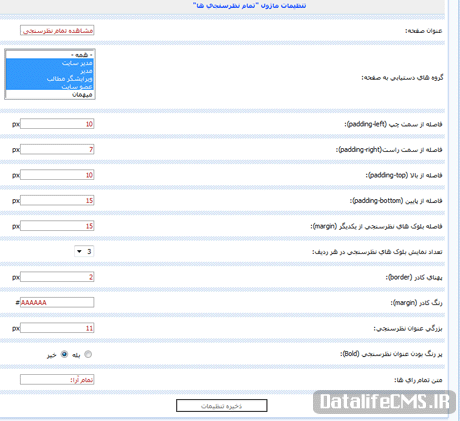Select 'مدیر' group in the access list
460x421 pixels.
coord(49,71)
